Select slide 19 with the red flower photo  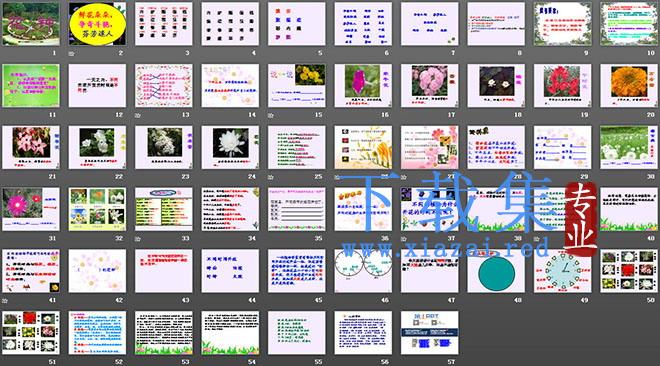click(562, 86)
